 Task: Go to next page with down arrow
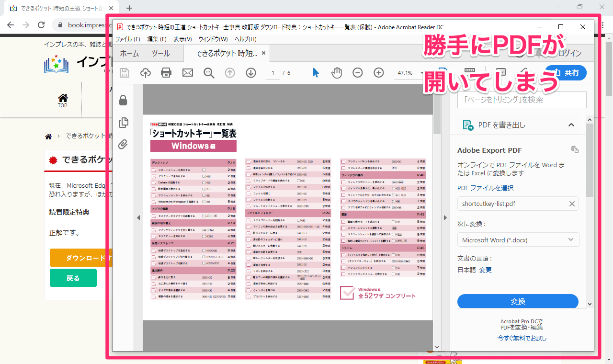[x=251, y=73]
